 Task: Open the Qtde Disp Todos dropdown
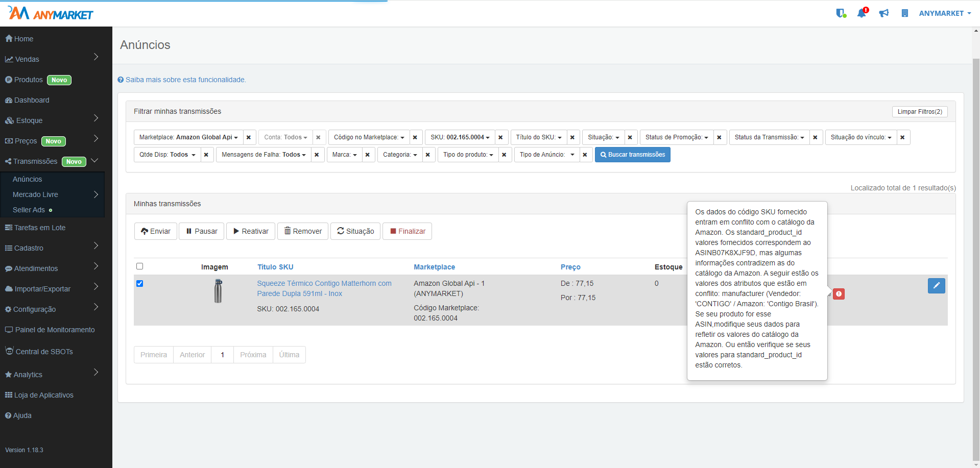(167, 155)
